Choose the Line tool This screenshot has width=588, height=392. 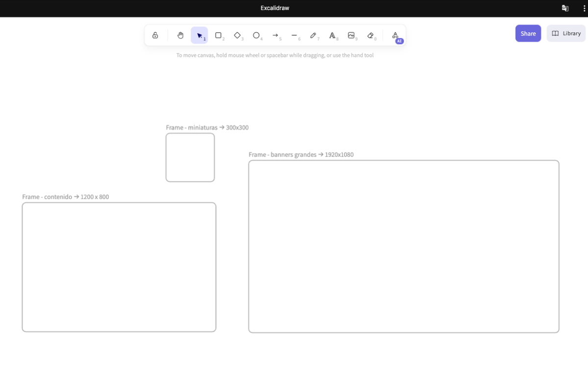point(294,35)
